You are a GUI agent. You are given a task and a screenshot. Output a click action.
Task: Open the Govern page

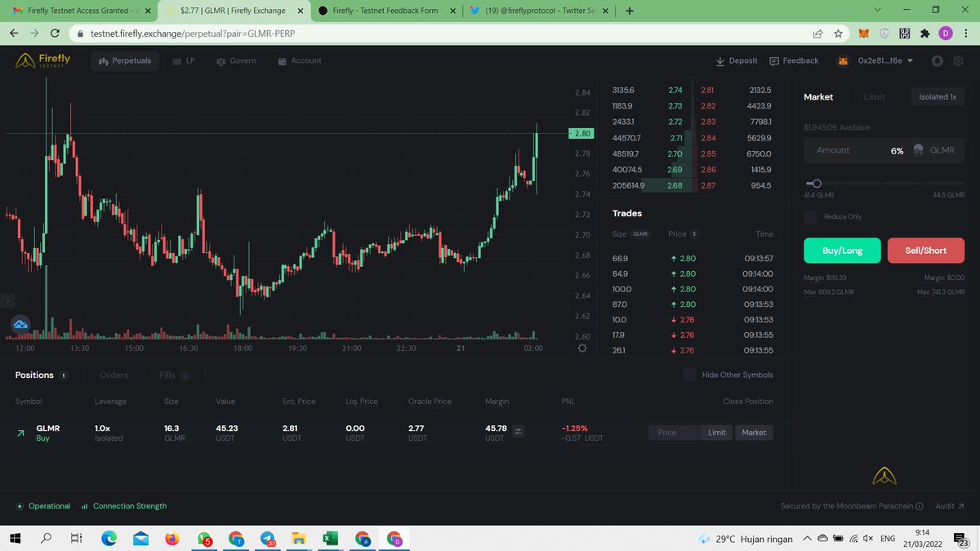[236, 60]
